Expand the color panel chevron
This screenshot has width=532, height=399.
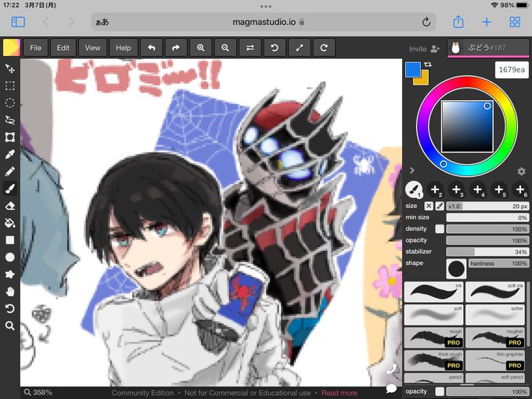tap(412, 171)
